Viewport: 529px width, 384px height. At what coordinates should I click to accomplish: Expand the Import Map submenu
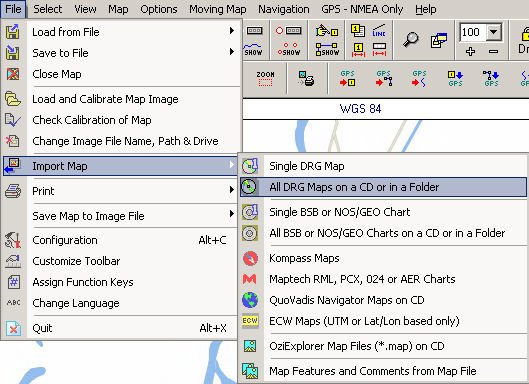121,166
